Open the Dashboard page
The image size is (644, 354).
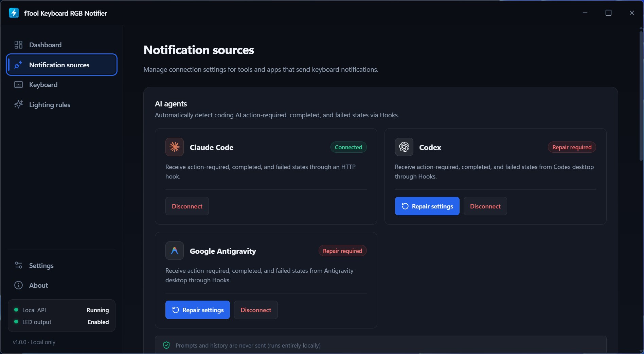(x=61, y=45)
